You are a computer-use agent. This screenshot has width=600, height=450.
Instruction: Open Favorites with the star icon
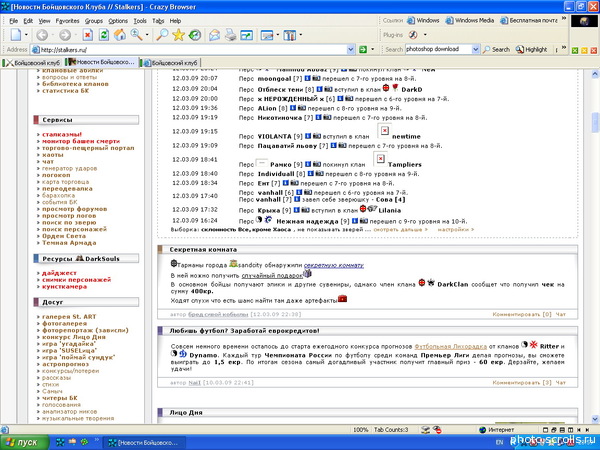[178, 35]
